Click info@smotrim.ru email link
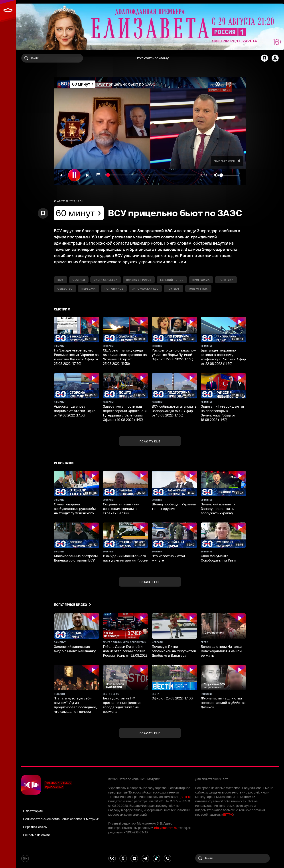The image size is (284, 868). [x=165, y=828]
